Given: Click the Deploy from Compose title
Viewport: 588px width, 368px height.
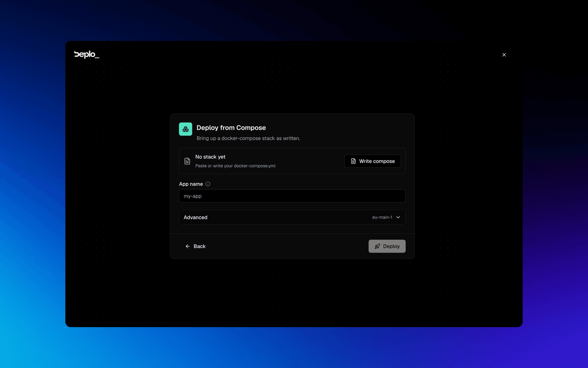Looking at the screenshot, I should pyautogui.click(x=231, y=128).
